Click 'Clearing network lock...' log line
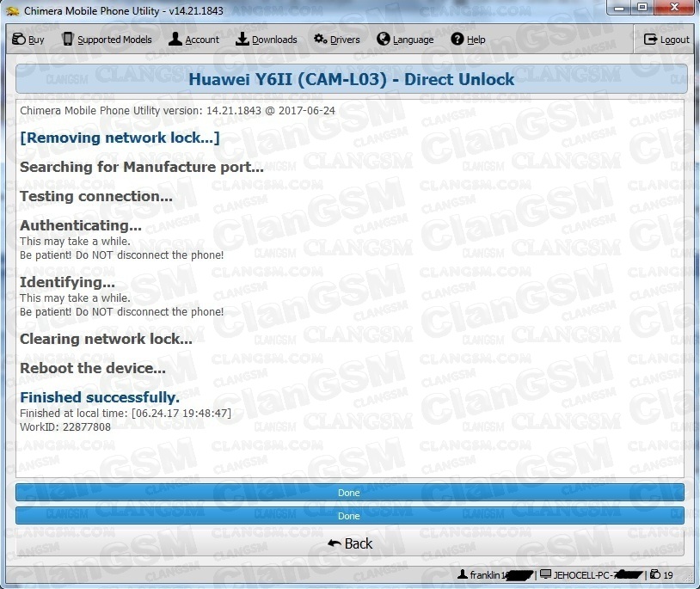700x589 pixels. coord(106,339)
